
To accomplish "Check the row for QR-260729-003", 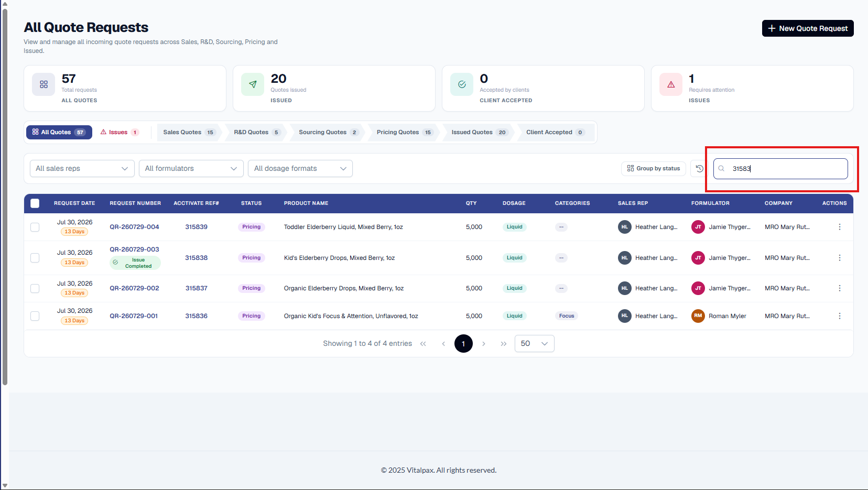I will pyautogui.click(x=35, y=258).
